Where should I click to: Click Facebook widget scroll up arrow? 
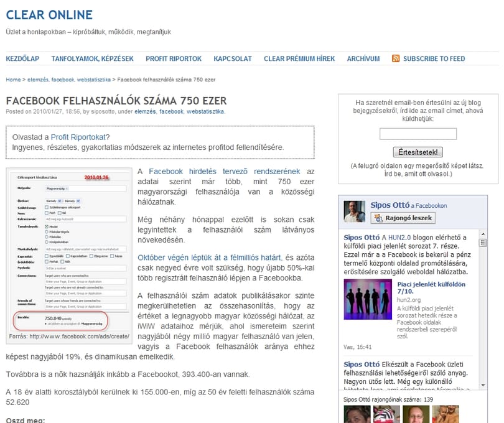pyautogui.click(x=482, y=234)
